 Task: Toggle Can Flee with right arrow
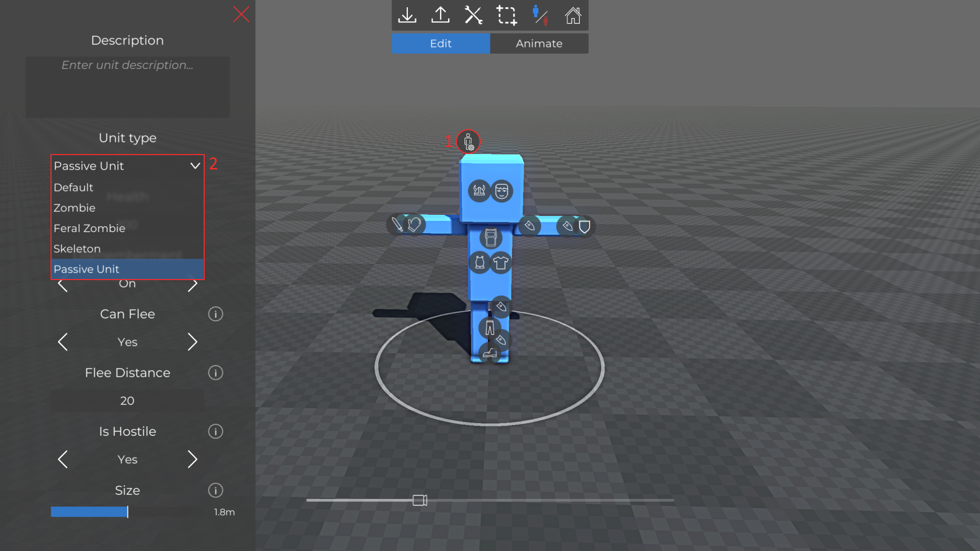coord(192,342)
